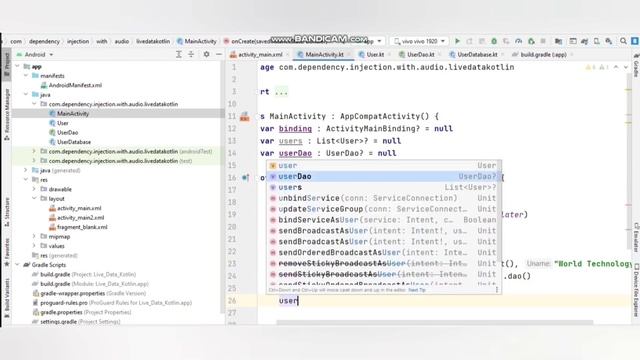This screenshot has height=360, width=640.
Task: Click the Profile app gauge icon
Action: pyautogui.click(x=518, y=41)
